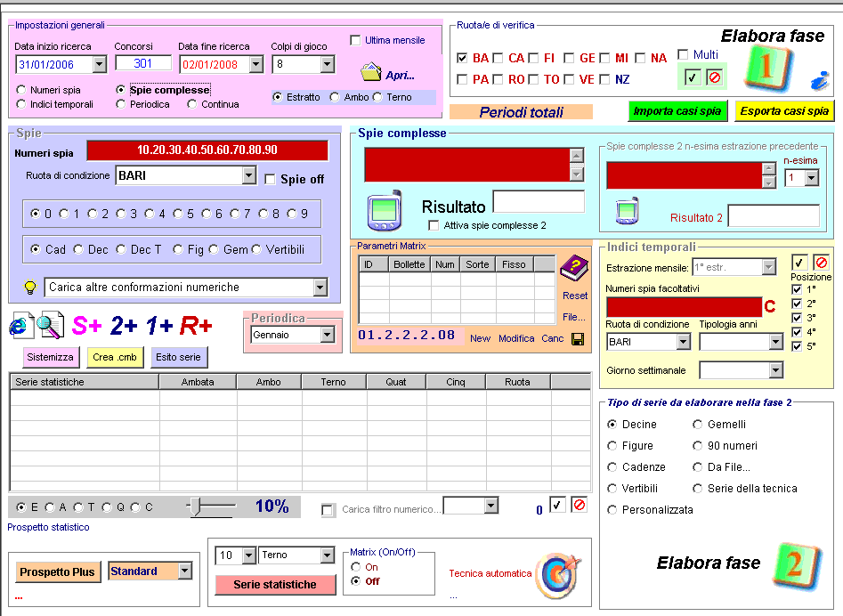Image resolution: width=843 pixels, height=616 pixels.
Task: Open file via Apri folder icon
Action: 371,72
